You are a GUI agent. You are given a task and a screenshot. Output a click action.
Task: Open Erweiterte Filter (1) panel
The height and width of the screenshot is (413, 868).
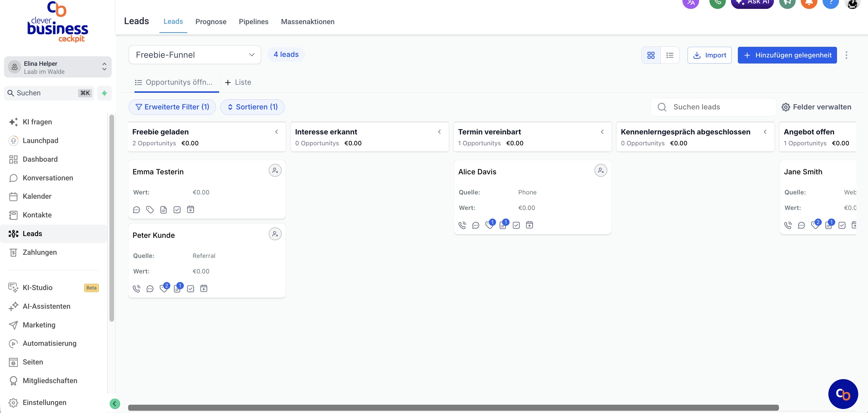[x=172, y=107]
